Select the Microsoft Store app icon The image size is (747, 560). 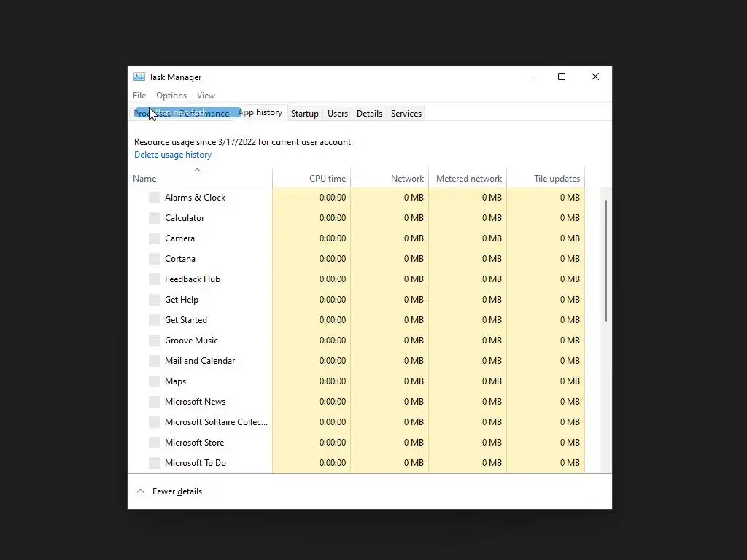point(155,443)
